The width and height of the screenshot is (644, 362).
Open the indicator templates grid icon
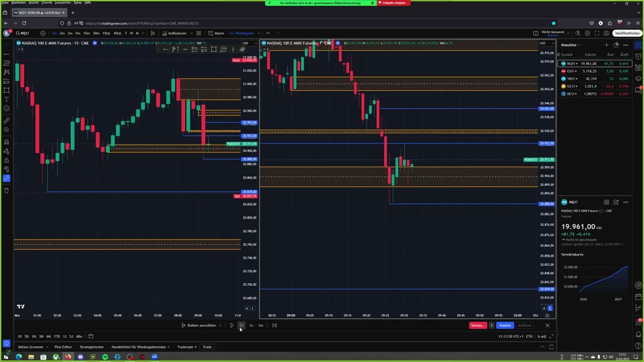pos(199,33)
